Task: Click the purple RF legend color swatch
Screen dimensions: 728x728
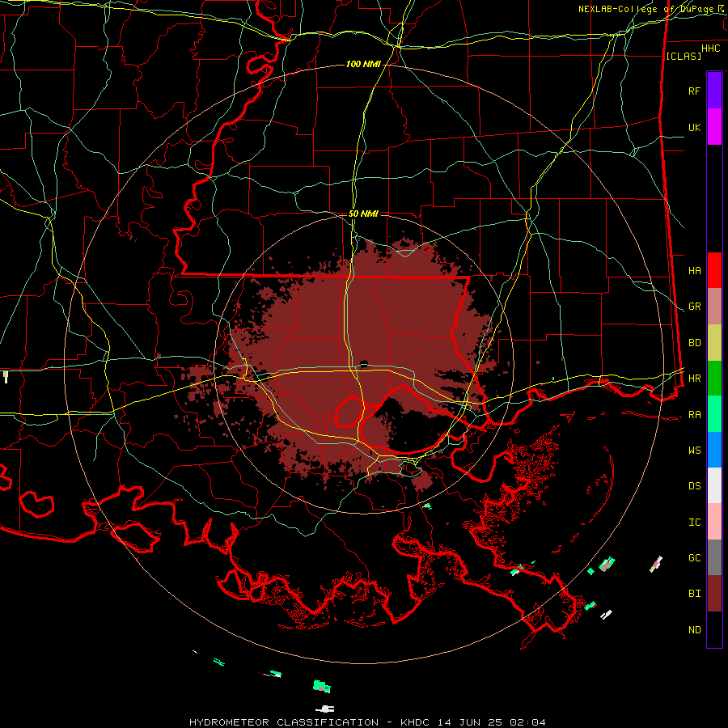Action: point(714,90)
